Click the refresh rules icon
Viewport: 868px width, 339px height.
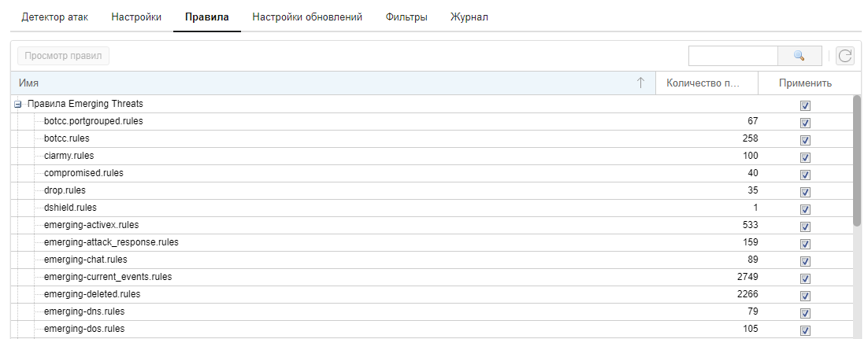(844, 56)
